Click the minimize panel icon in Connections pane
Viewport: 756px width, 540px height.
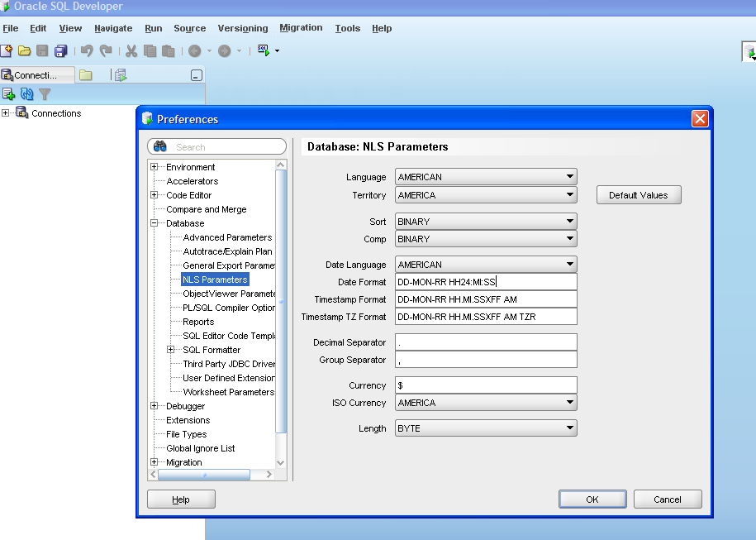point(197,75)
